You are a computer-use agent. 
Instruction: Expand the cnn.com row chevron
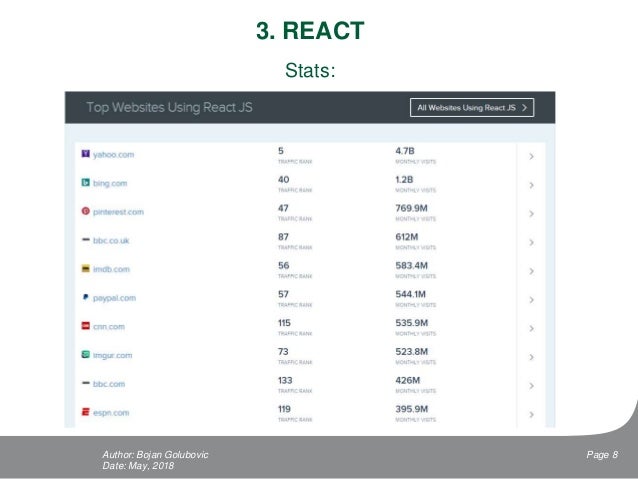[x=531, y=328]
